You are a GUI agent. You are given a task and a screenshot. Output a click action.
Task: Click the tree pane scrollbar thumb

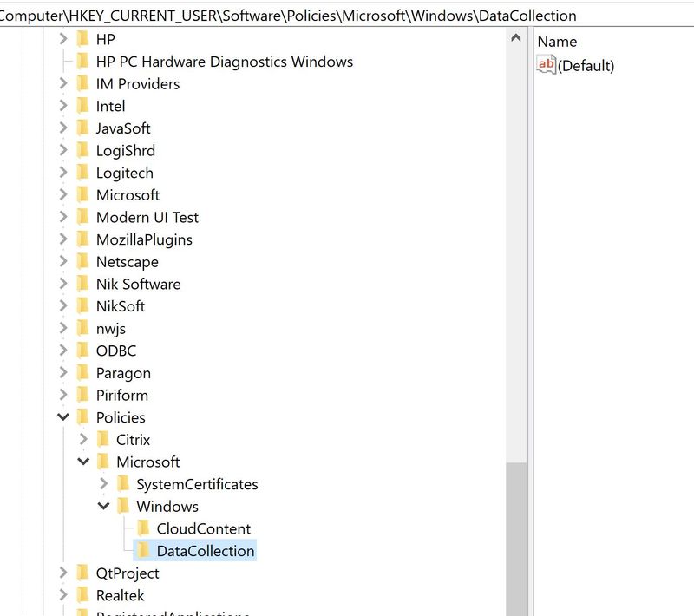pos(515,539)
